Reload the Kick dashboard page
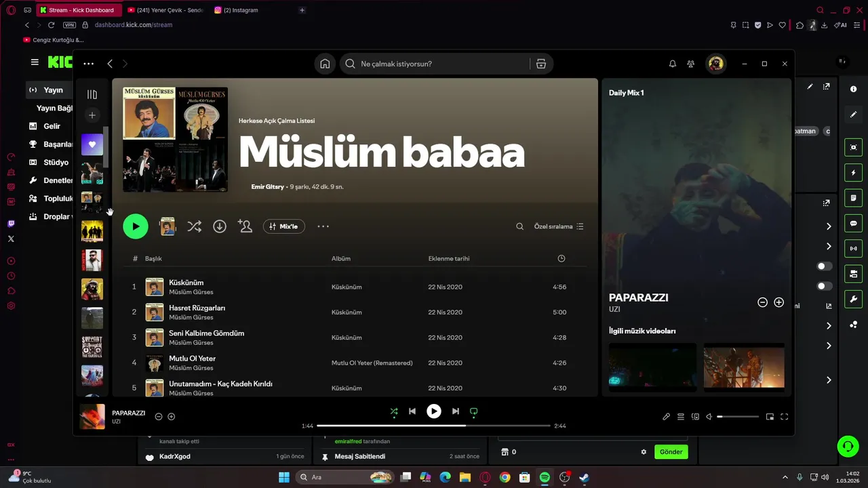Screen dimensions: 868x488 tap(51, 25)
